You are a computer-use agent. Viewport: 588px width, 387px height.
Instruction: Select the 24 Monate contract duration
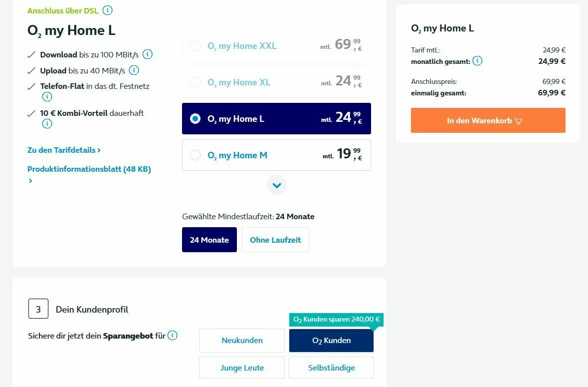(209, 240)
